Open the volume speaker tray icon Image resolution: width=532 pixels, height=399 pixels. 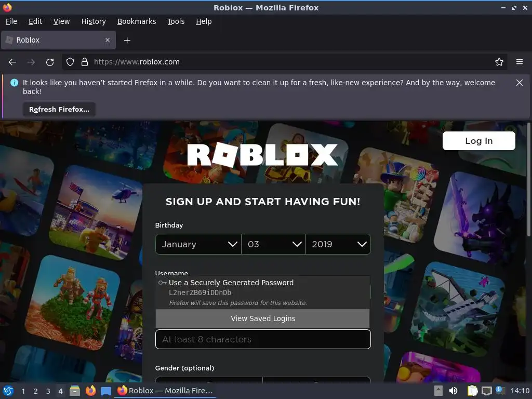(453, 391)
